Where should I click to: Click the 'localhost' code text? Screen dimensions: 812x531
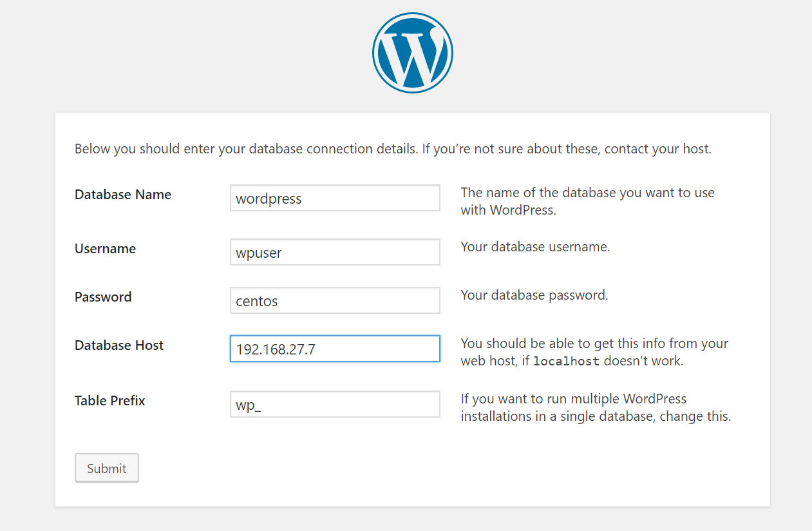pyautogui.click(x=566, y=362)
